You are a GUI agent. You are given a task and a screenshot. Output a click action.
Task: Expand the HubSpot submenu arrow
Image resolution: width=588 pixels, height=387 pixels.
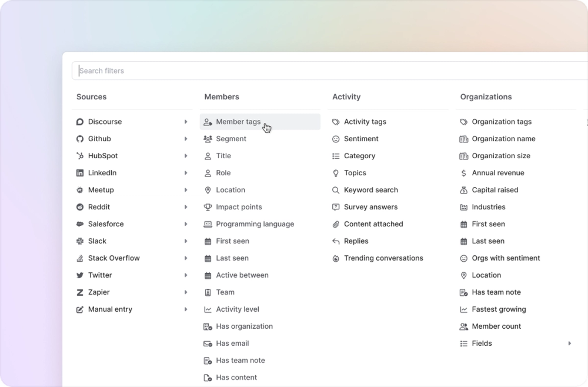[186, 156]
